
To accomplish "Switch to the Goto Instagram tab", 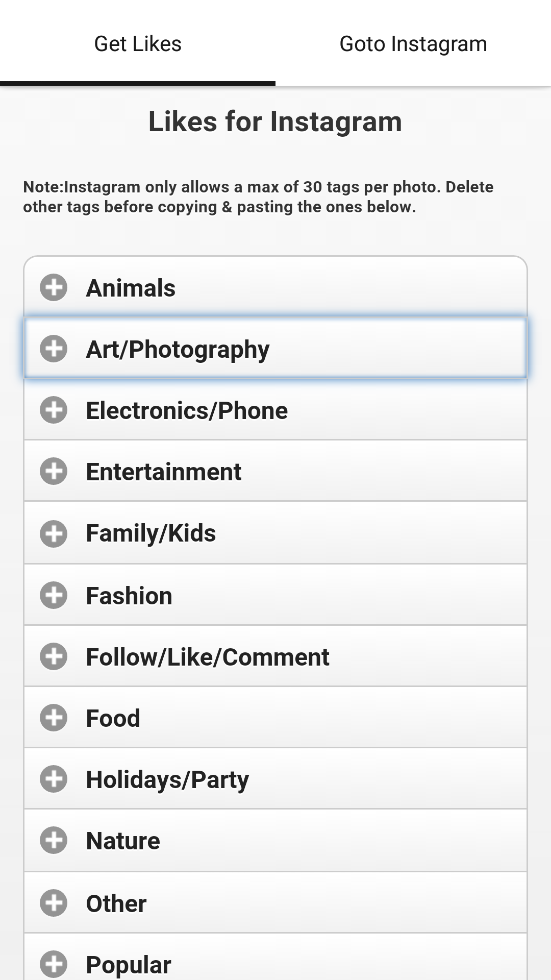I will (413, 44).
